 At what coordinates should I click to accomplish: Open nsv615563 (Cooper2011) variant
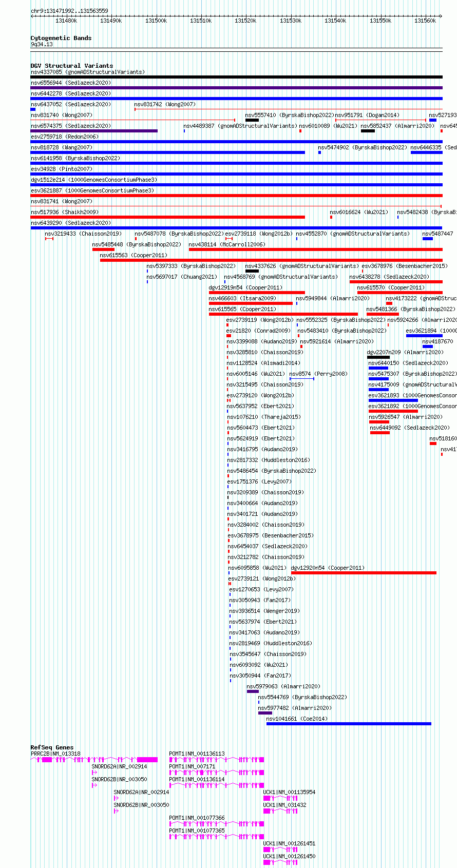click(134, 255)
